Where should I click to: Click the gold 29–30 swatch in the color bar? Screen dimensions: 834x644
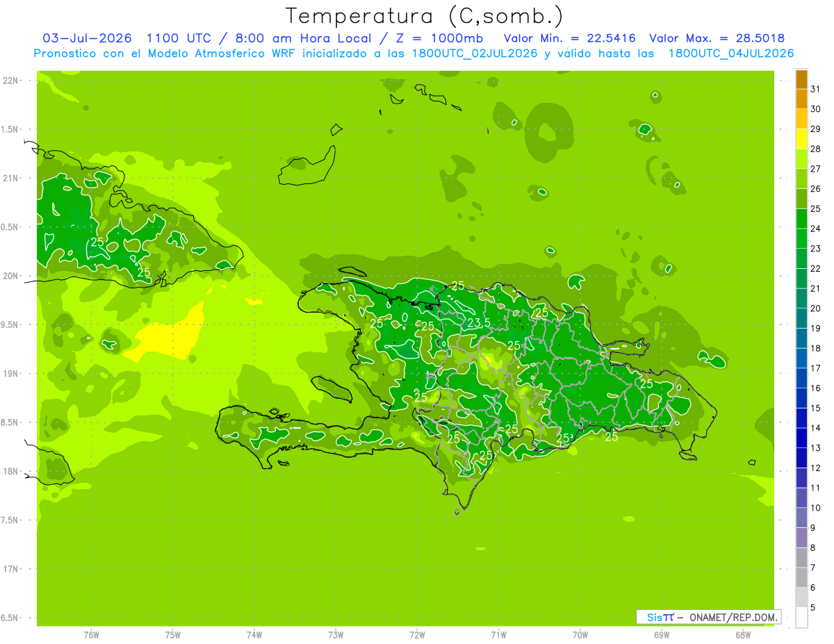(x=801, y=119)
